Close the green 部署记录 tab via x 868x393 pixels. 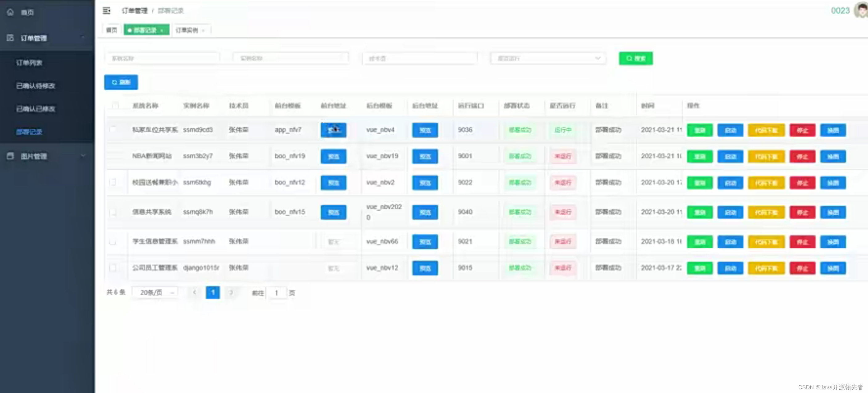click(x=162, y=31)
